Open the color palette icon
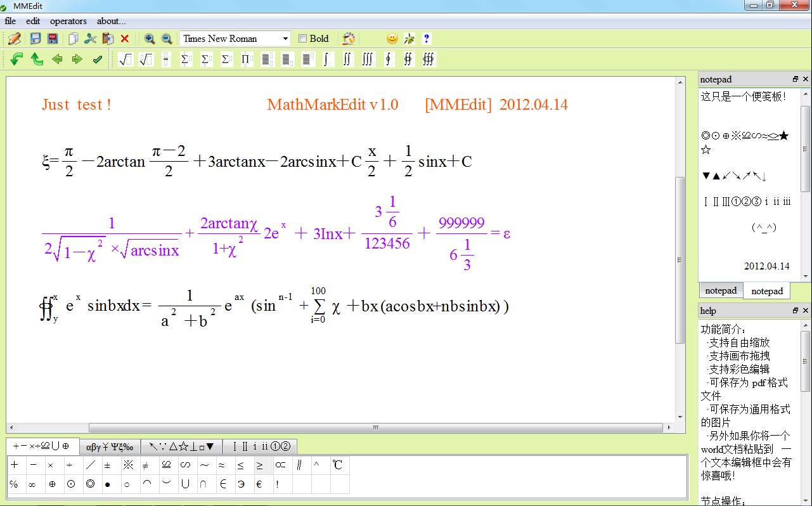Screen dimensions: 812x506 pos(349,39)
